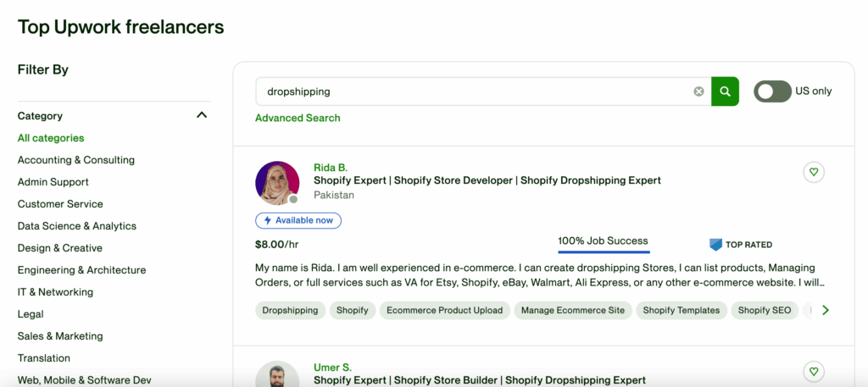Show more skill tags with right arrow
Image resolution: width=868 pixels, height=387 pixels.
(x=826, y=310)
